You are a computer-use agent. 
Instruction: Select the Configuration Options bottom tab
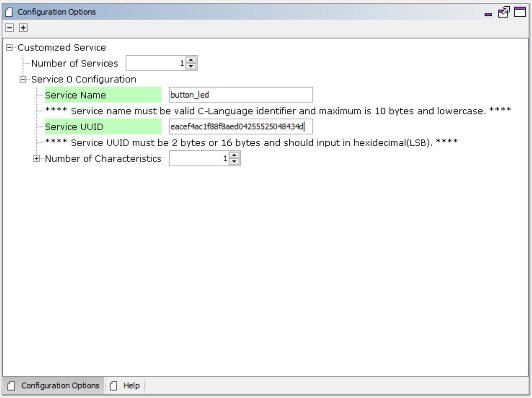pos(54,386)
